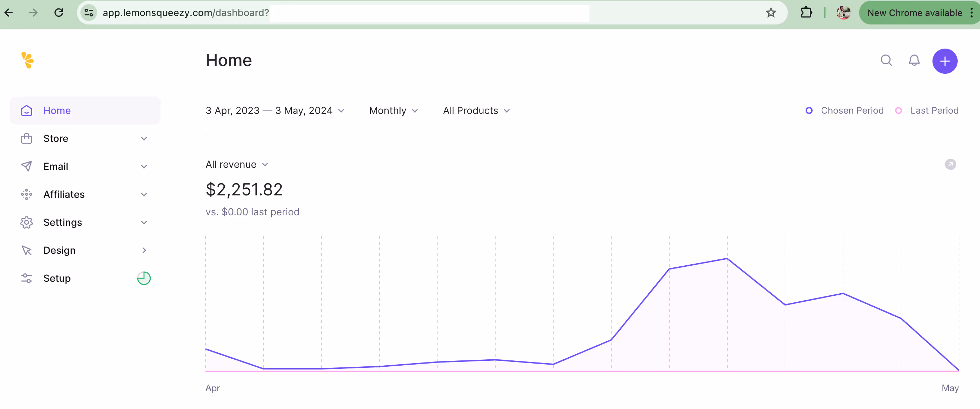Open the Monthly interval dropdown
Screen dimensions: 980x409
coord(394,111)
